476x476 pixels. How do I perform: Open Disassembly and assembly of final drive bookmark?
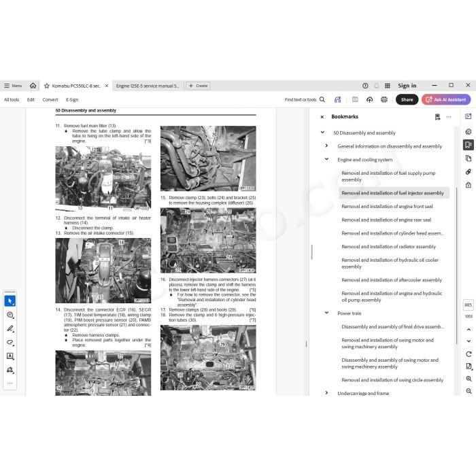pyautogui.click(x=392, y=326)
